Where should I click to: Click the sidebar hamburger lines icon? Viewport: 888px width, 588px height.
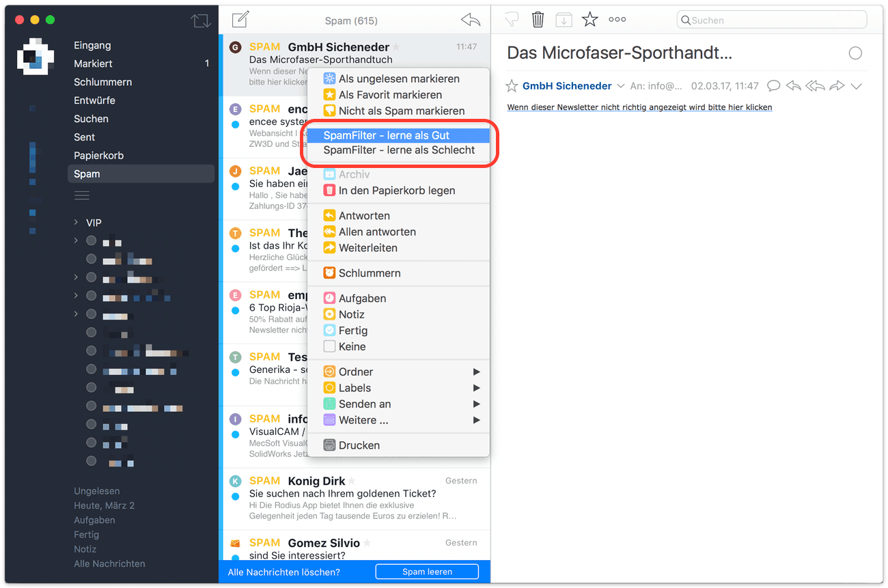82,196
